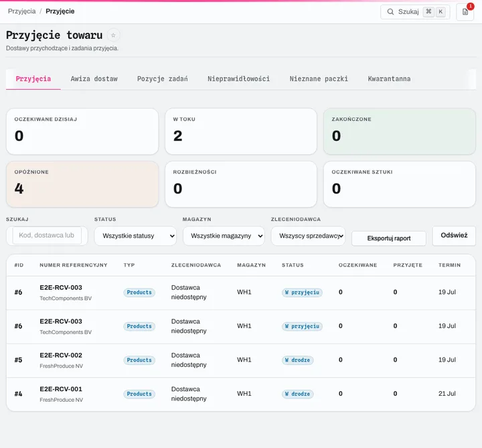Expand the Wszyscy sprzedawcy dropdown
The width and height of the screenshot is (482, 448).
[x=308, y=236]
